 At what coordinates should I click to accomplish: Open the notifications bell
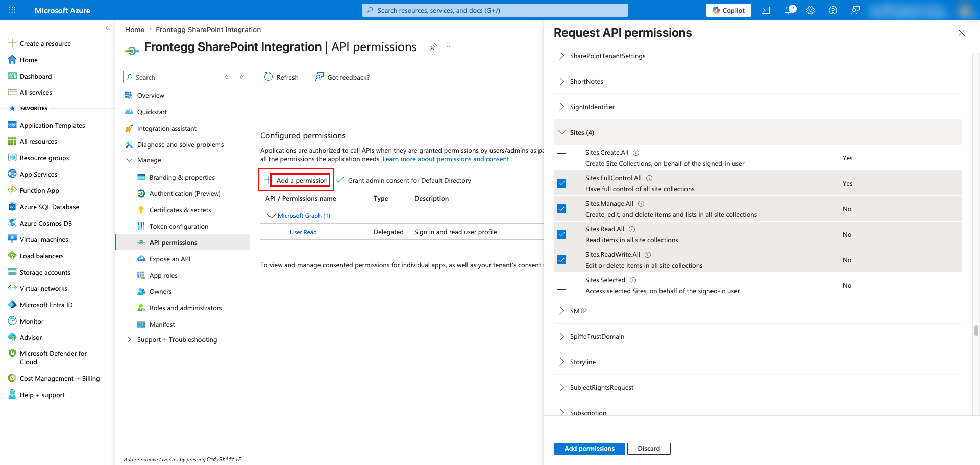[789, 10]
